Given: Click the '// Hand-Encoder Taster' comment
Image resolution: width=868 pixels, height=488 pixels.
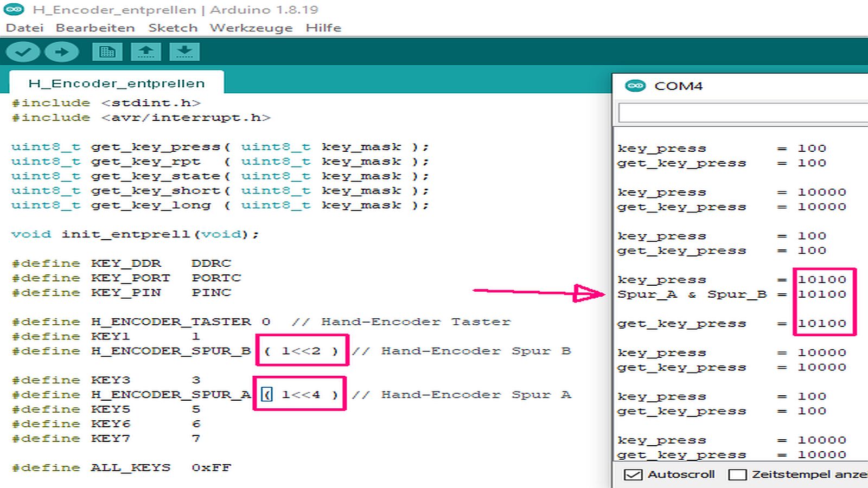Looking at the screenshot, I should pos(401,322).
